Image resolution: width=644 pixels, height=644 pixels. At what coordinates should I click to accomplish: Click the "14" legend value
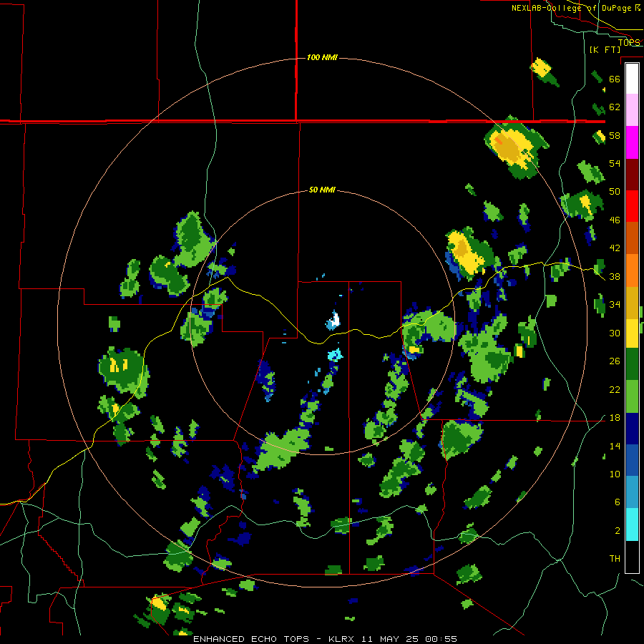pyautogui.click(x=615, y=446)
